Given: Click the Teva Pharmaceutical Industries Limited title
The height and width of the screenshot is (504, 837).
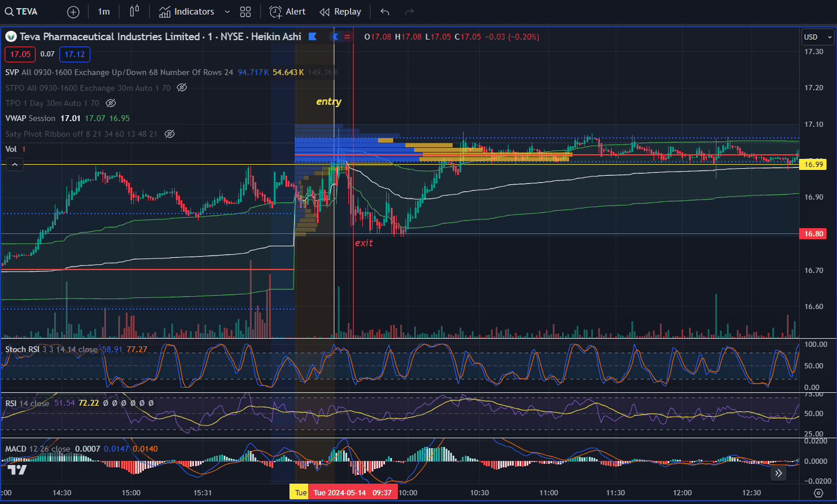Looking at the screenshot, I should click(x=110, y=37).
